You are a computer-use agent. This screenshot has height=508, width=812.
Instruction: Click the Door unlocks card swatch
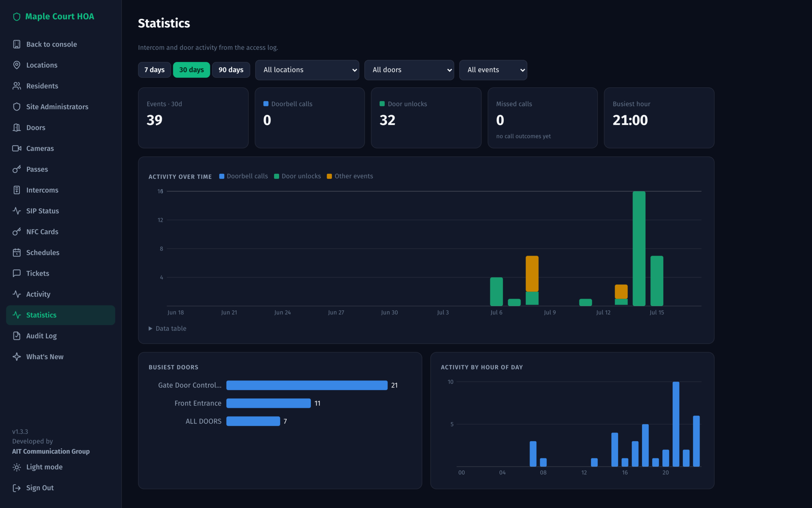382,104
